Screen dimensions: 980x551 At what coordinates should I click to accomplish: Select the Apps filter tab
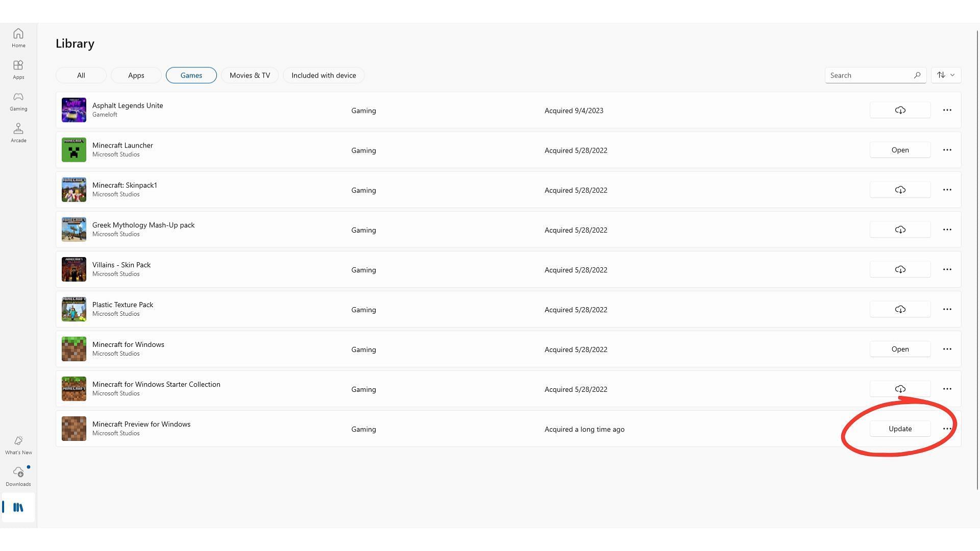click(136, 74)
